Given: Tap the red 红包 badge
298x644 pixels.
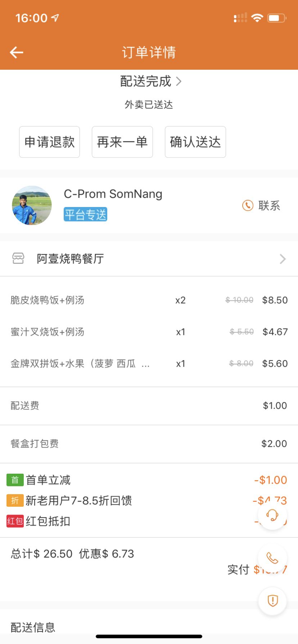Looking at the screenshot, I should [x=15, y=521].
